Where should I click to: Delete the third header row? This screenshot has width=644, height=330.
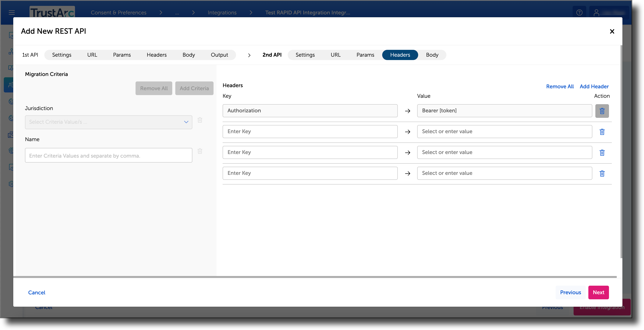tap(602, 152)
